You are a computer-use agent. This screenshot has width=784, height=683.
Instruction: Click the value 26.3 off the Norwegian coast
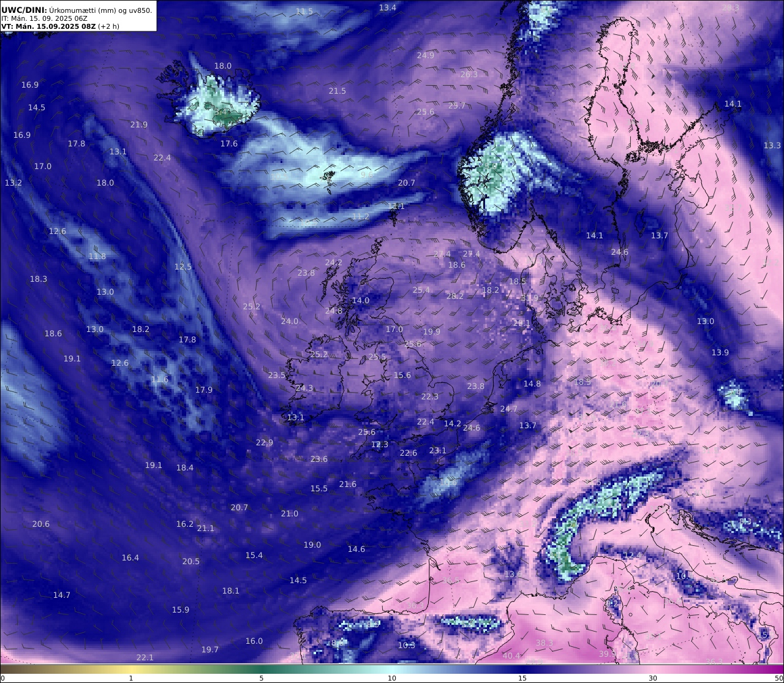pyautogui.click(x=469, y=74)
